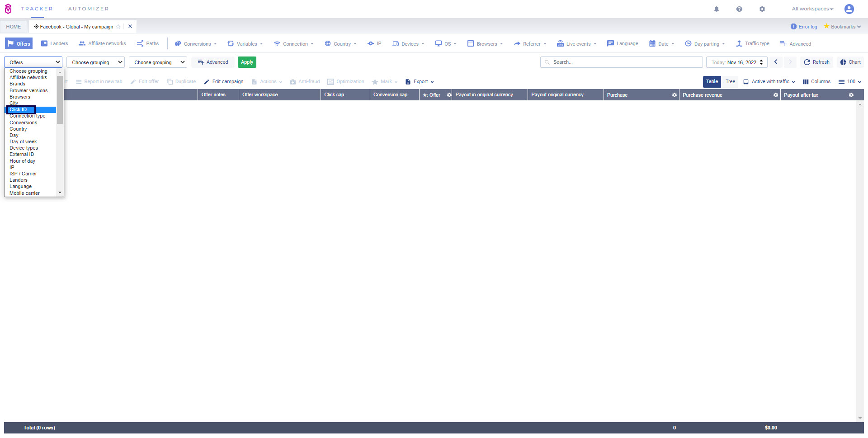
Task: Star the Facebook campaign tab as favorite
Action: (118, 27)
